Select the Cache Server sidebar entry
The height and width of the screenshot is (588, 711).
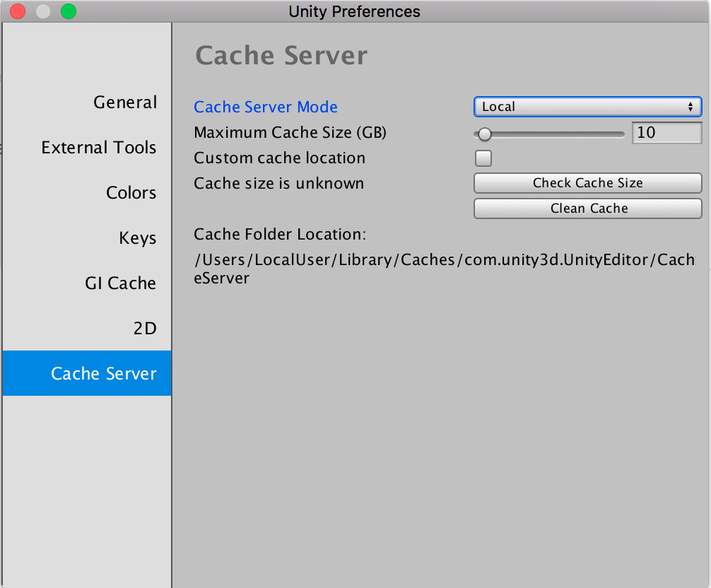point(104,373)
